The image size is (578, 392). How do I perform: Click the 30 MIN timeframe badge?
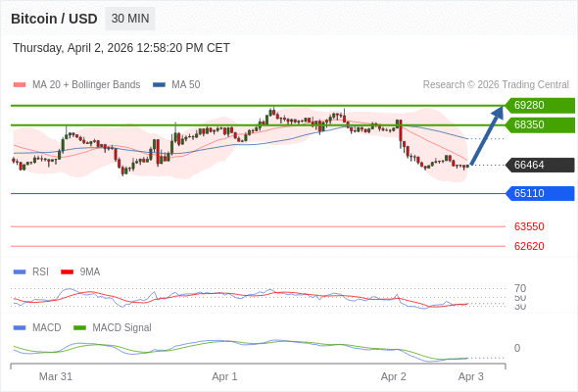click(x=130, y=19)
